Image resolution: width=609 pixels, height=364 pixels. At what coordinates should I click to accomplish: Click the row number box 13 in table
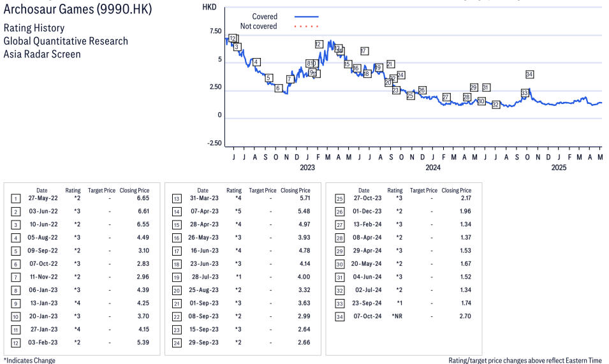click(x=177, y=199)
